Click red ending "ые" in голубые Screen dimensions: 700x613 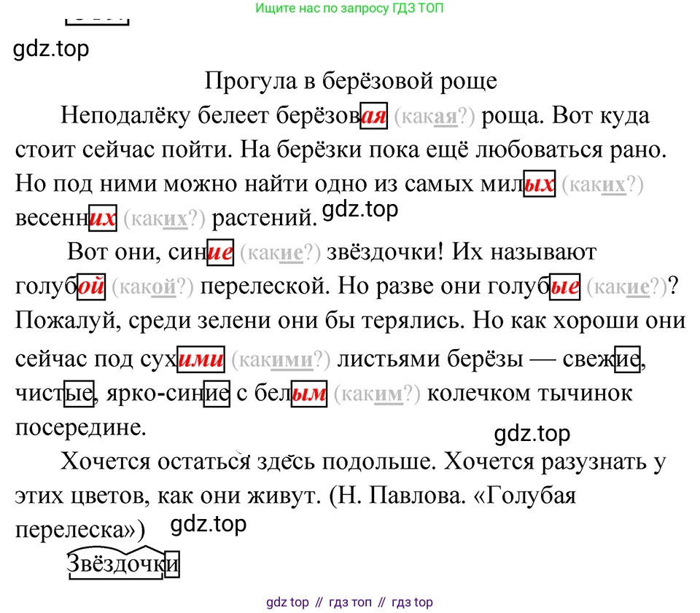pyautogui.click(x=564, y=286)
